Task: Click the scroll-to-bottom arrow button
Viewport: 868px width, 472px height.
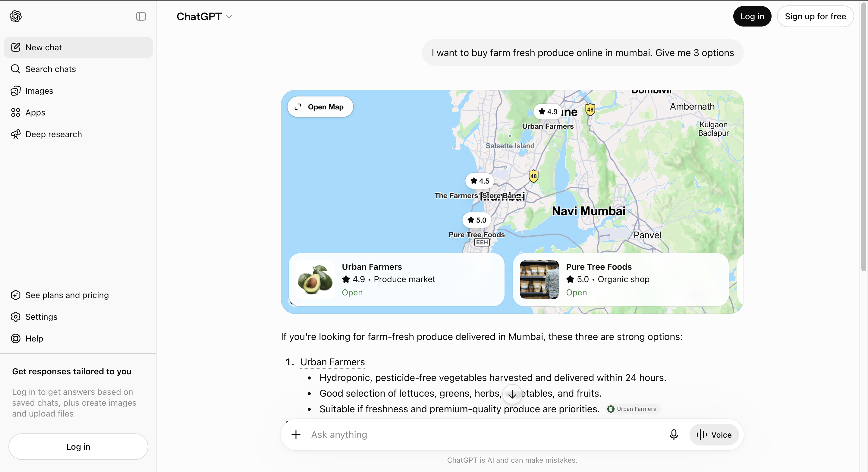Action: click(x=512, y=394)
